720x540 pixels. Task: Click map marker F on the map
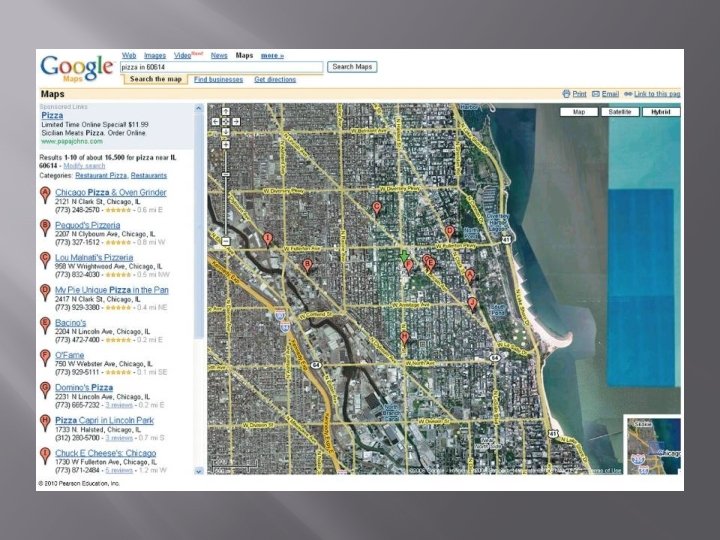[x=408, y=265]
